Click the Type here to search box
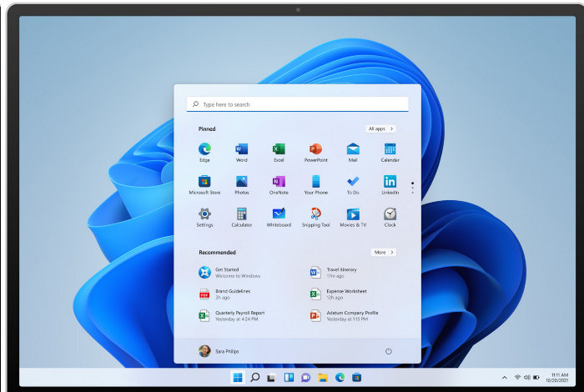Screen dimensions: 584x392 (x=297, y=104)
